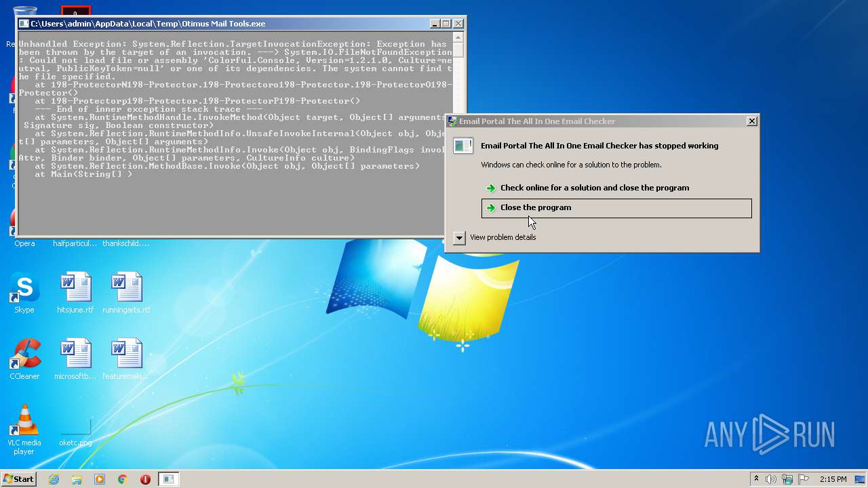Close the program in error dialog
Image resolution: width=868 pixels, height=488 pixels.
pyautogui.click(x=616, y=208)
